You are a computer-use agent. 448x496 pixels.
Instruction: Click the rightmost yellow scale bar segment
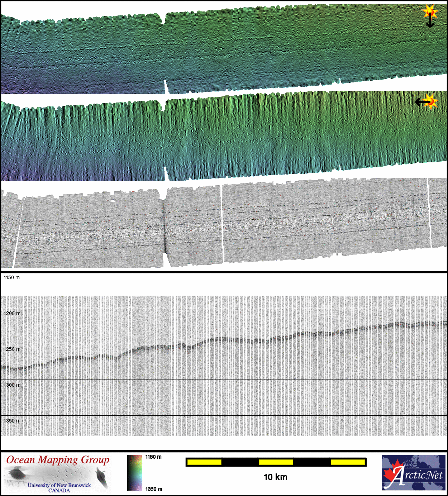point(347,462)
